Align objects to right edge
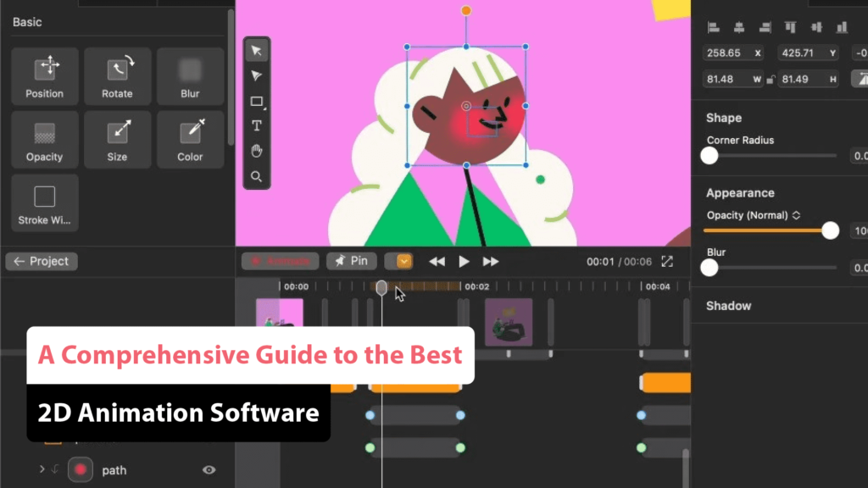This screenshot has height=488, width=868. (x=765, y=27)
